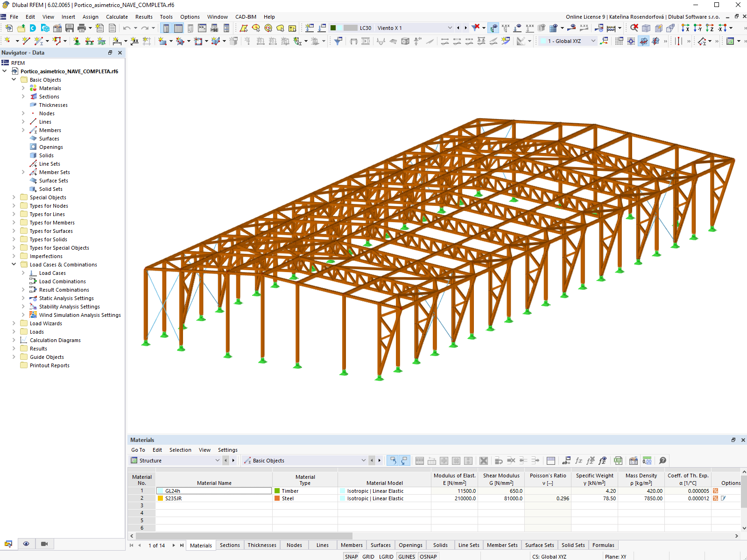Open the Wind Simulation Analysis Settings icon
The image size is (747, 560).
pyautogui.click(x=33, y=315)
